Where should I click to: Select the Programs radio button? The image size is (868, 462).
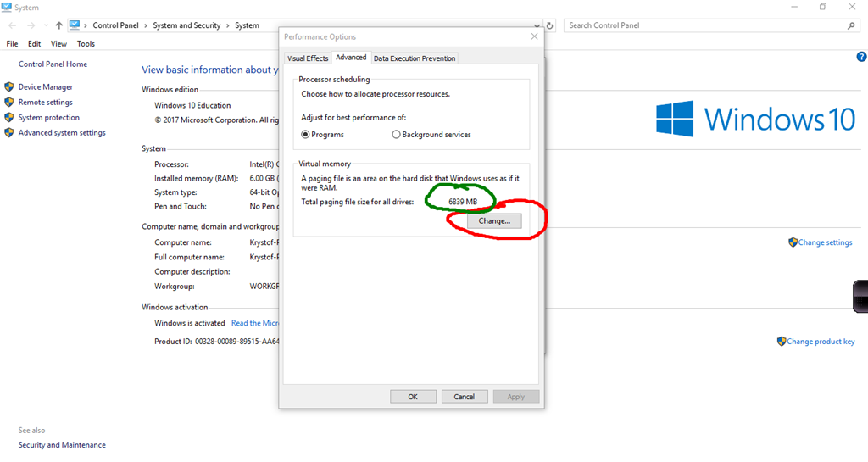[x=305, y=135]
